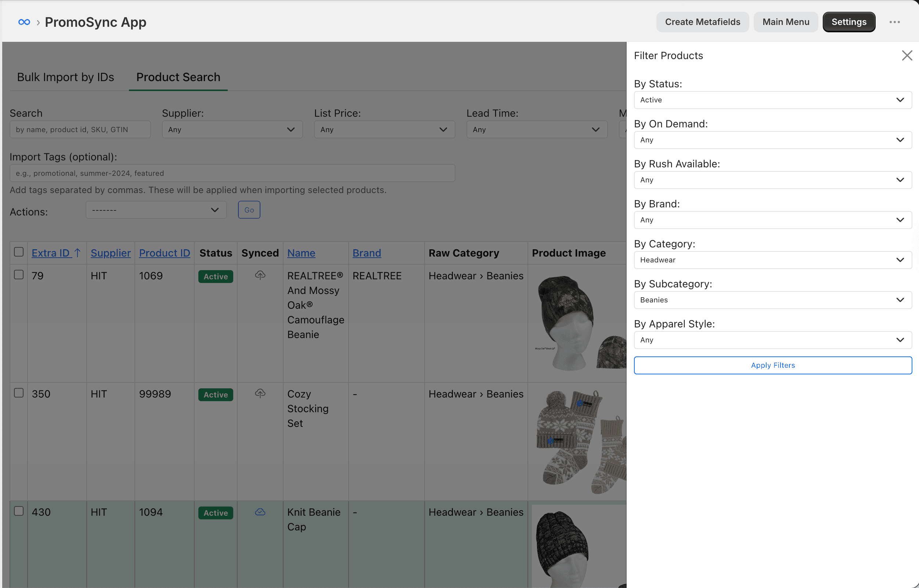Toggle the select-all checkbox in table header

pyautogui.click(x=19, y=252)
